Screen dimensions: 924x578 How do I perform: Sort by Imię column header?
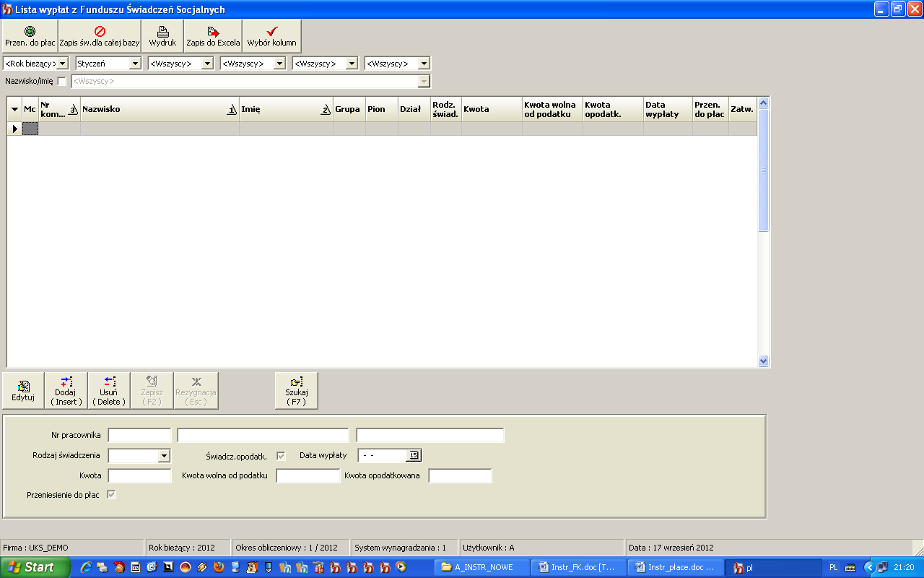pyautogui.click(x=286, y=109)
